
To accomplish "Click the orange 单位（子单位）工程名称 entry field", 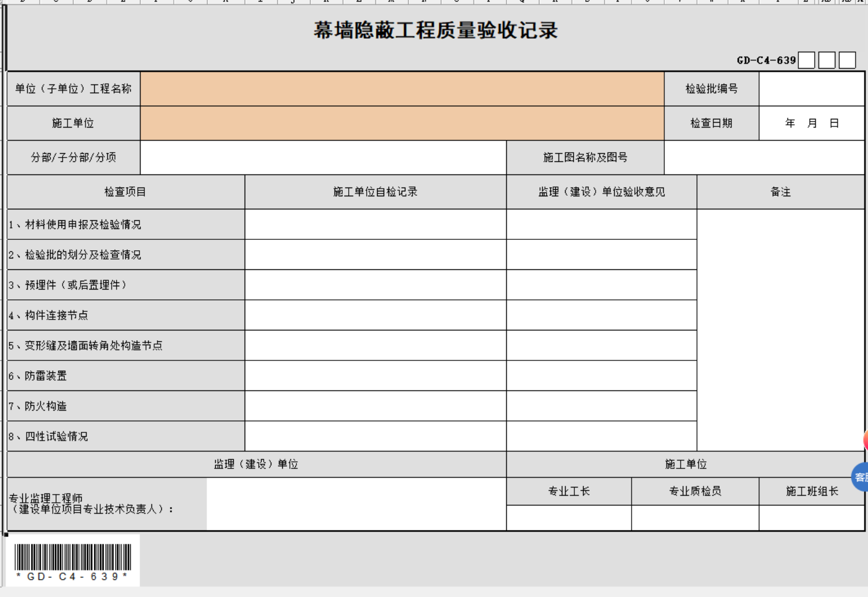I will [402, 89].
